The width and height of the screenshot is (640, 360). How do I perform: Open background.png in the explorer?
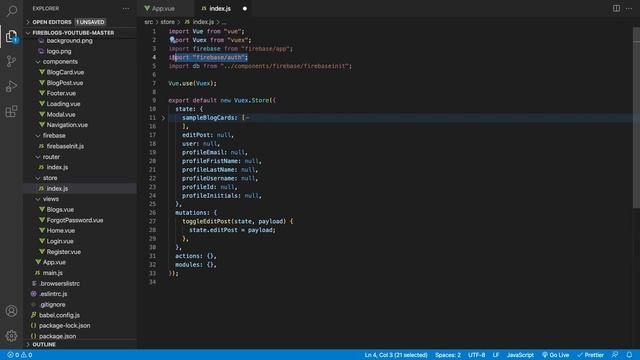69,40
